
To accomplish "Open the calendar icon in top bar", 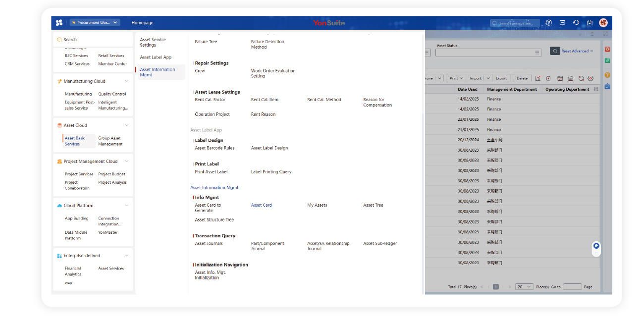I will (590, 23).
